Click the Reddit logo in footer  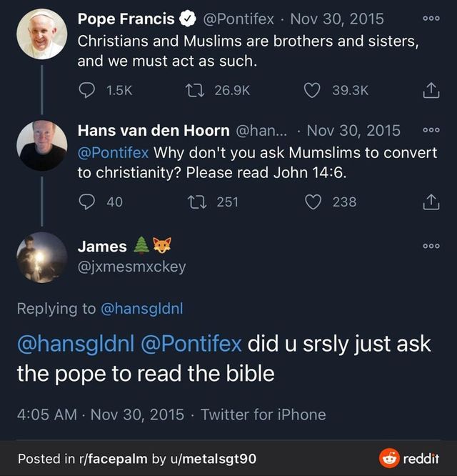click(x=409, y=458)
